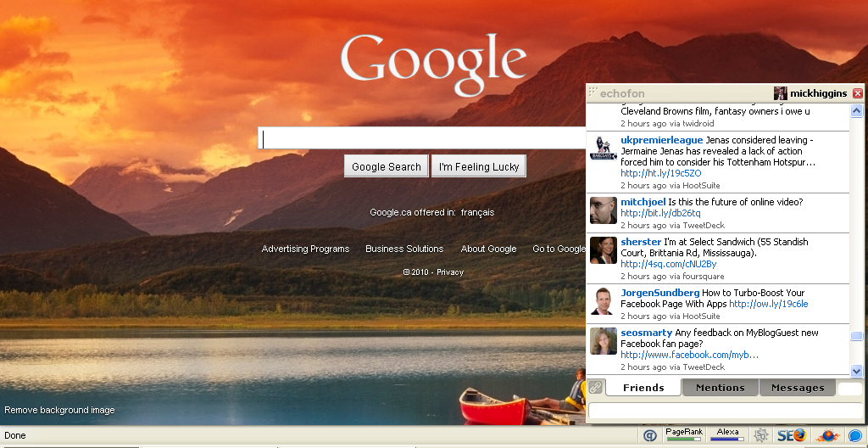
Task: Toggle Echofon via blue speech bubble icon
Action: coord(855,435)
